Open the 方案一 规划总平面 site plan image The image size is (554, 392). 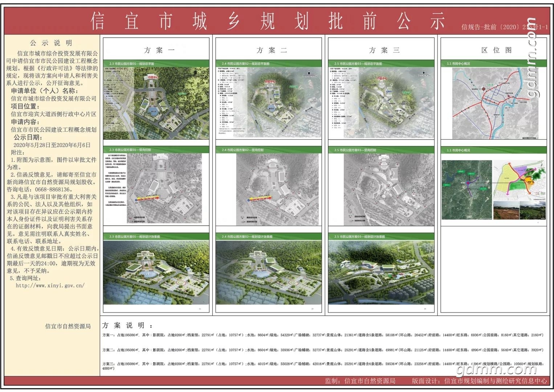point(156,103)
